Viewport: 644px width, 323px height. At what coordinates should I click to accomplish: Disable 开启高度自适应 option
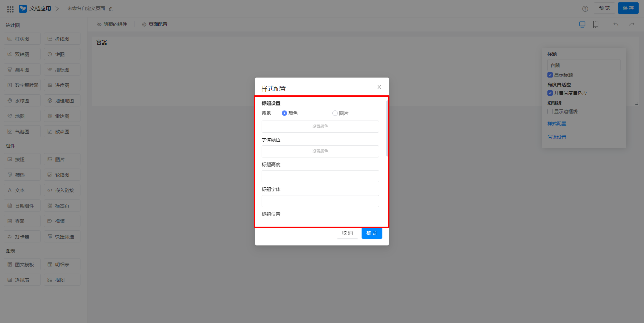[550, 93]
